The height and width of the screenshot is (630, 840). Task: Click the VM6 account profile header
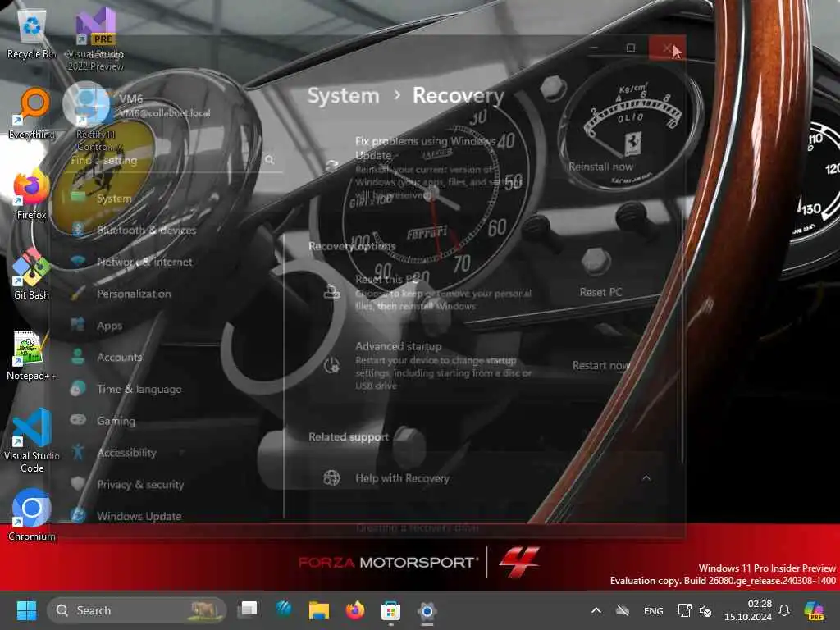point(138,106)
